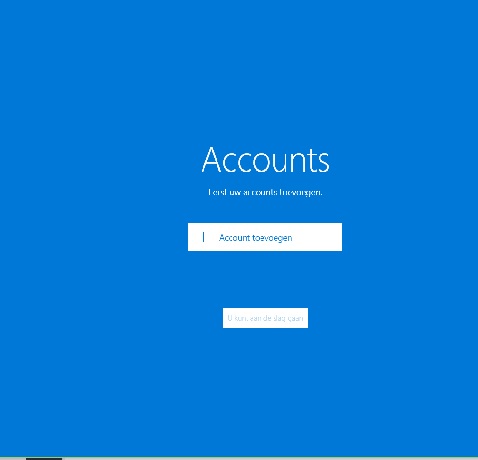Add an account via Account toevoegen button
Viewport: 478px width, 460px height.
265,237
